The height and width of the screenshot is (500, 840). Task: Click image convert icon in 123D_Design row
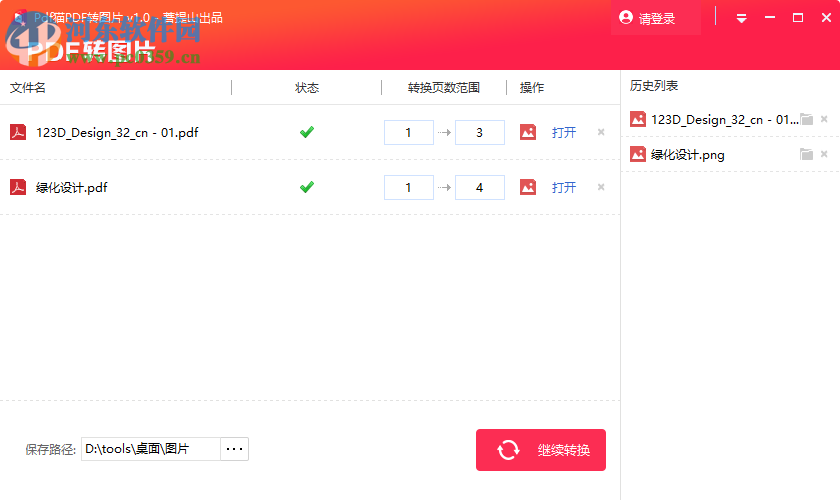pyautogui.click(x=528, y=132)
